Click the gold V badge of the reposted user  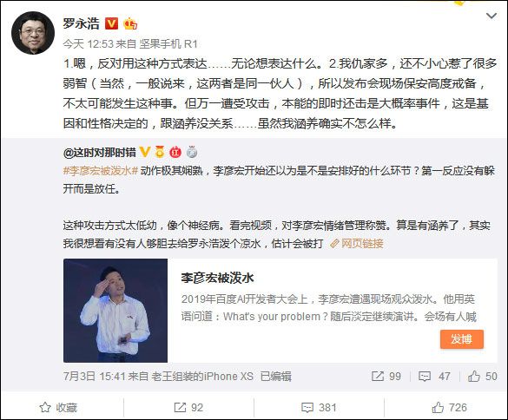coord(145,152)
